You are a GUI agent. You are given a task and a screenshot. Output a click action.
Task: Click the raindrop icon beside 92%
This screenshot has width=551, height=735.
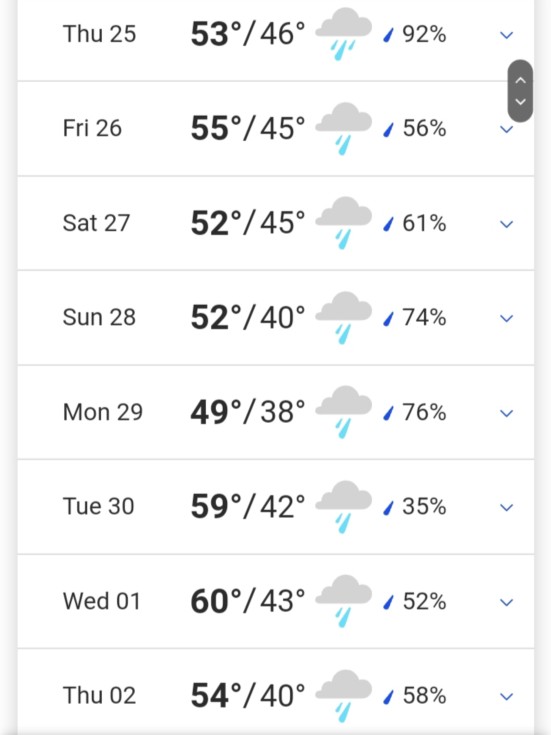point(388,35)
